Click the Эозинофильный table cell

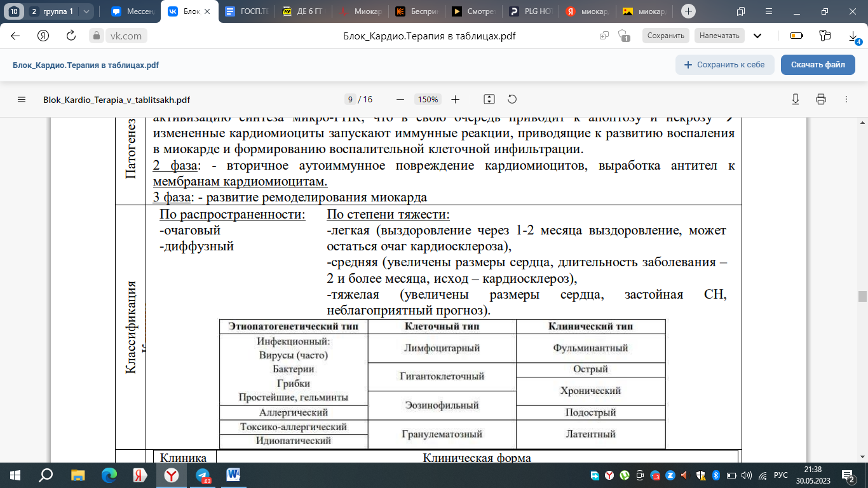(442, 405)
